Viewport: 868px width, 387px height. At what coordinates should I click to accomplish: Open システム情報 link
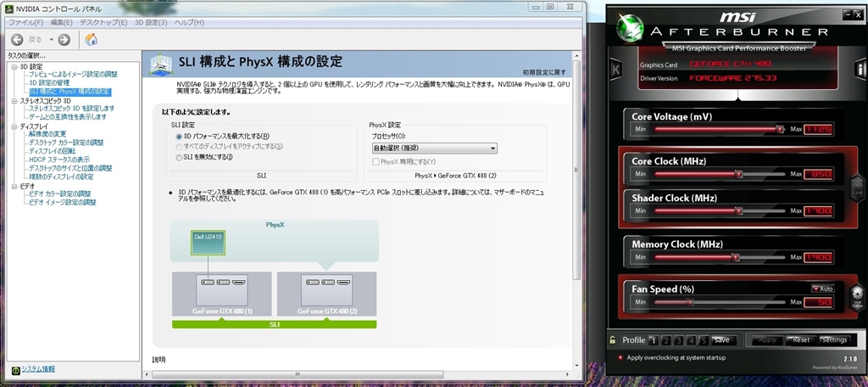(38, 369)
